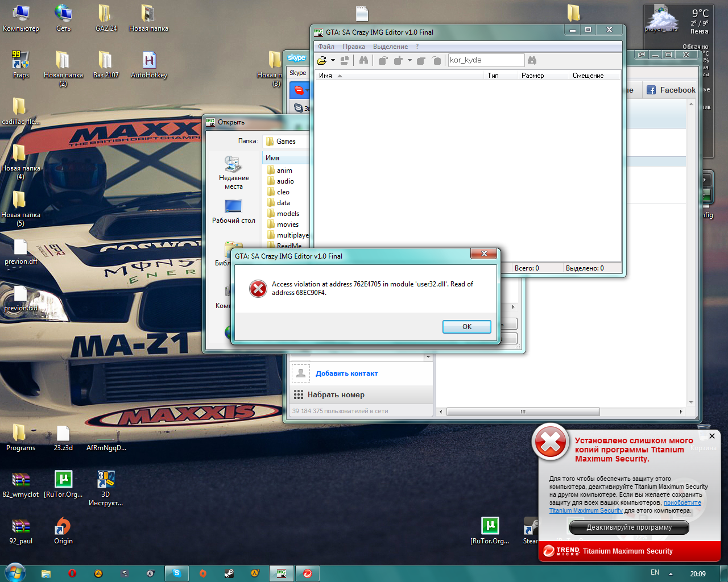Switch to IMG Editor via its taskbar button
728x582 pixels.
point(282,573)
